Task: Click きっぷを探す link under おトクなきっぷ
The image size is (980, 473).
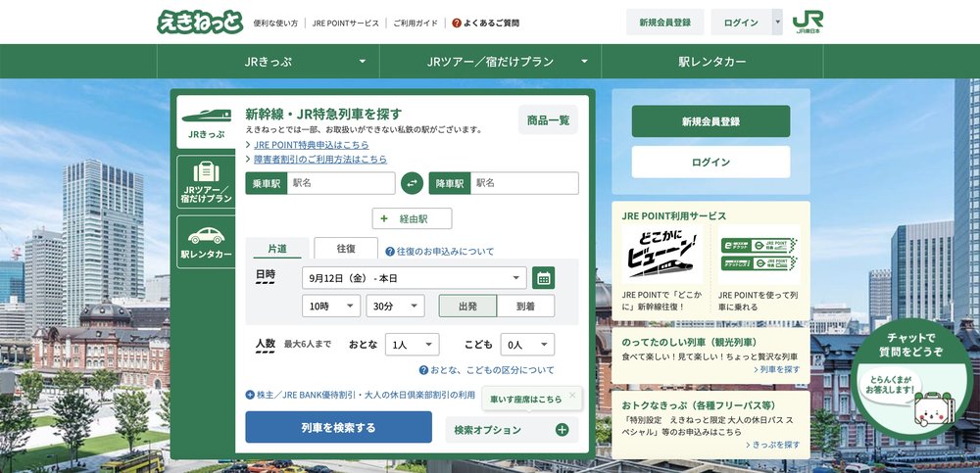Action: coord(773,445)
